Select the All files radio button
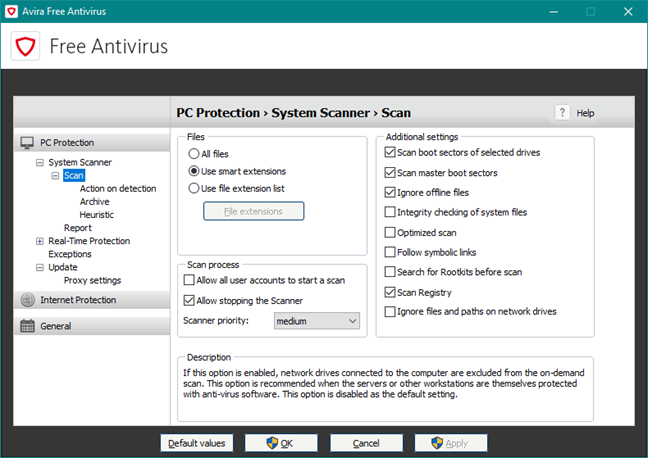This screenshot has width=648, height=458. [x=193, y=154]
